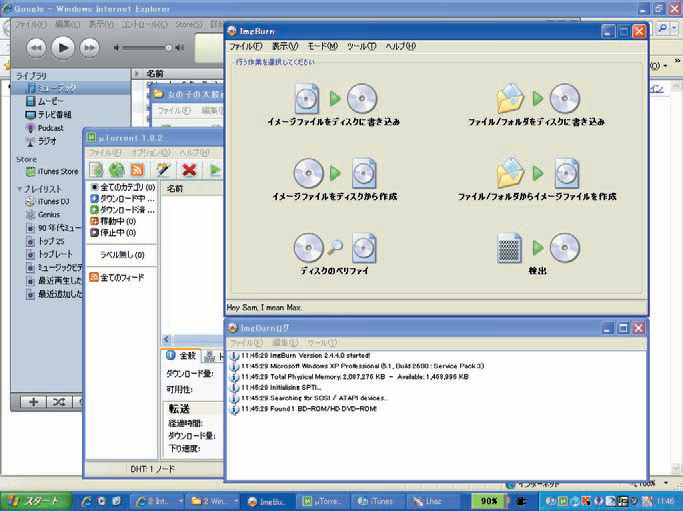Image resolution: width=683 pixels, height=511 pixels.
Task: Open ImgBurn ヘルプ(H) menu
Action: click(x=400, y=46)
